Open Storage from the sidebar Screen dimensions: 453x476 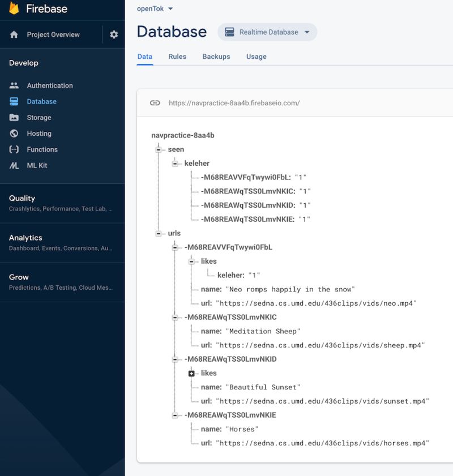(39, 118)
